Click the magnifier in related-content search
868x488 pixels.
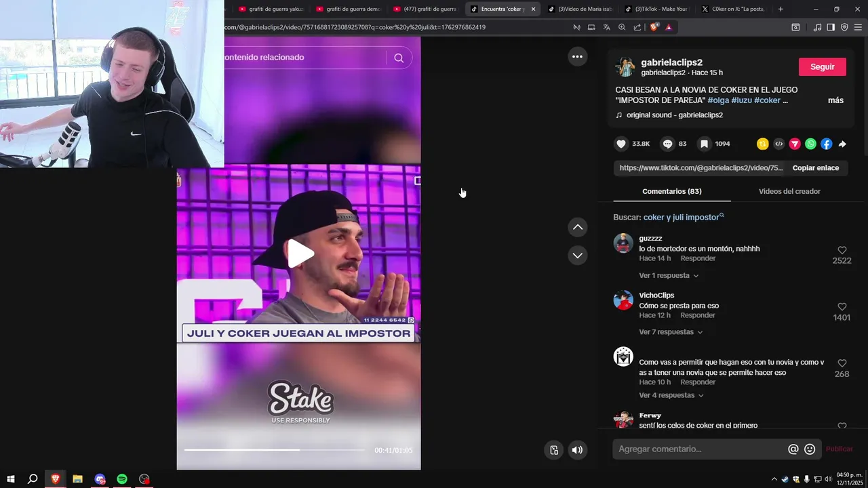pos(399,58)
